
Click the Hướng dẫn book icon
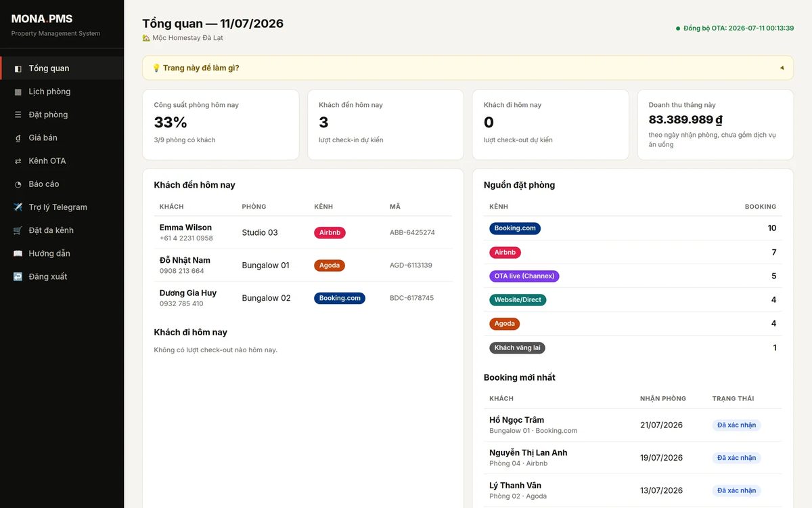[x=18, y=253]
